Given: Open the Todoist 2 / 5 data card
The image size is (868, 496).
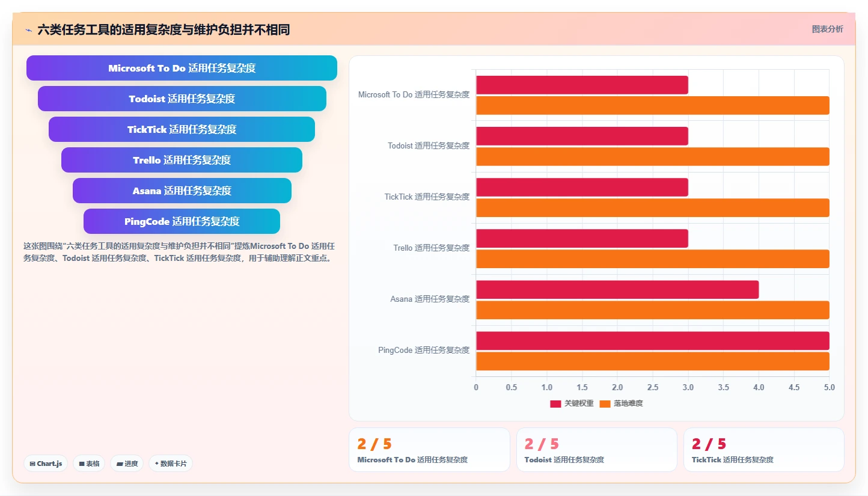Looking at the screenshot, I should click(597, 450).
